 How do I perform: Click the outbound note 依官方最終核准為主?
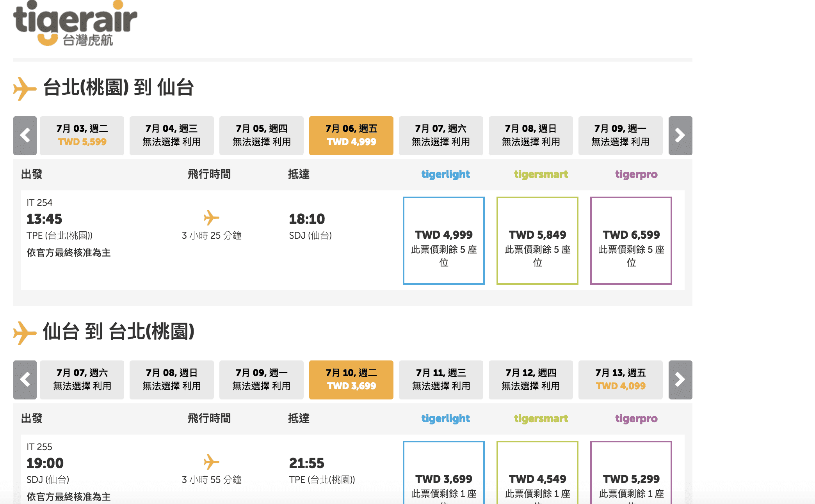click(x=69, y=253)
